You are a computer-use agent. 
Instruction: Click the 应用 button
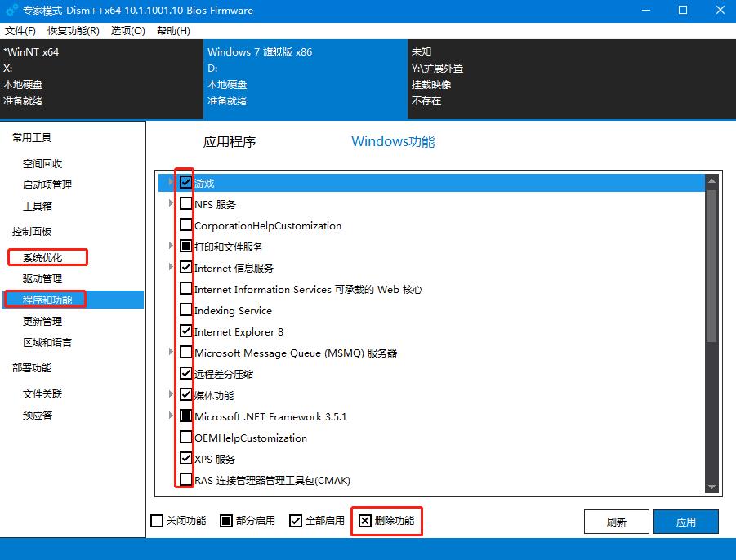686,521
